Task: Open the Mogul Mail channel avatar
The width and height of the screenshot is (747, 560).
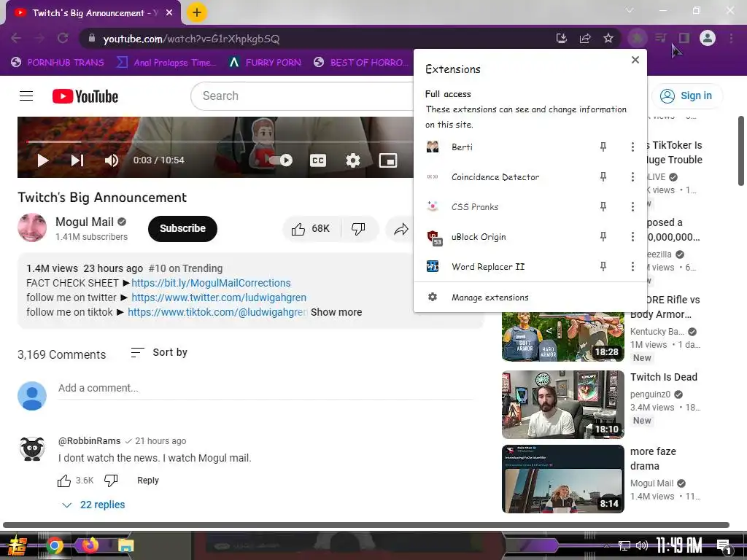Action: click(x=32, y=227)
